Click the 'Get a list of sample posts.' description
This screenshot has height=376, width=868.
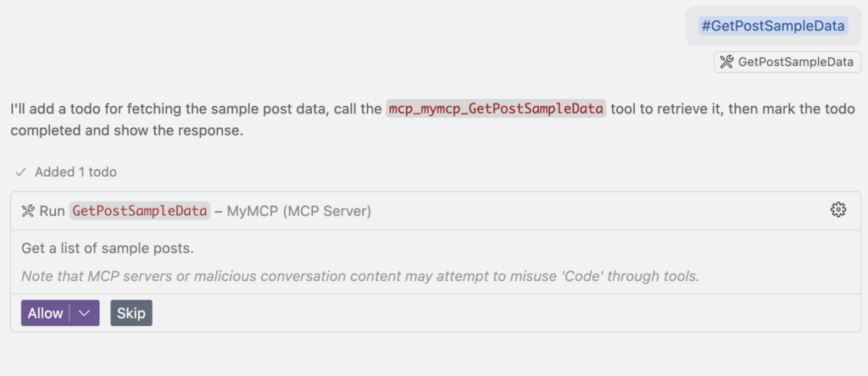108,249
